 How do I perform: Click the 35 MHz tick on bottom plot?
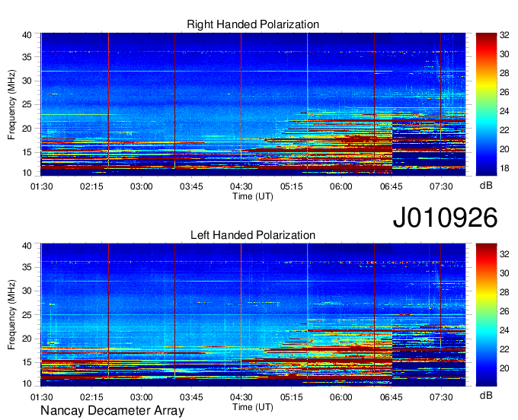(27, 267)
